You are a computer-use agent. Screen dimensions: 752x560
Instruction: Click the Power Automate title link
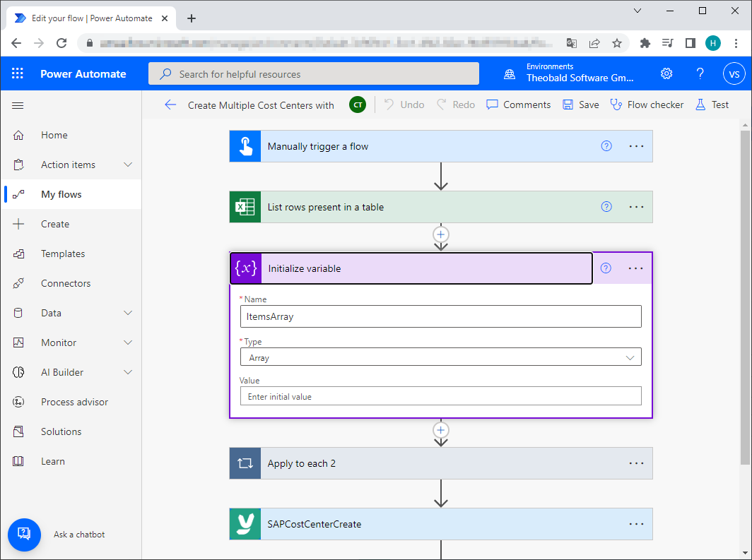click(83, 73)
